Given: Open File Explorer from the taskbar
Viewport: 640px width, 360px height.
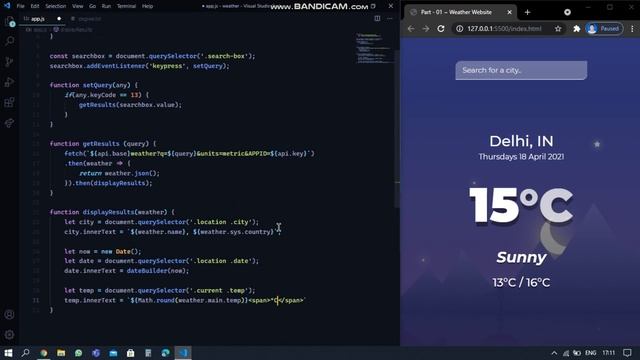Looking at the screenshot, I should tap(61, 353).
